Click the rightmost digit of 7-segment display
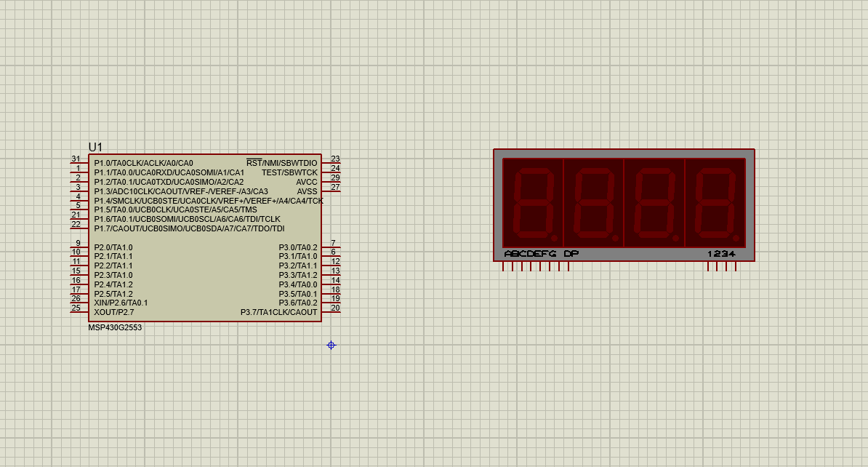 [x=715, y=203]
